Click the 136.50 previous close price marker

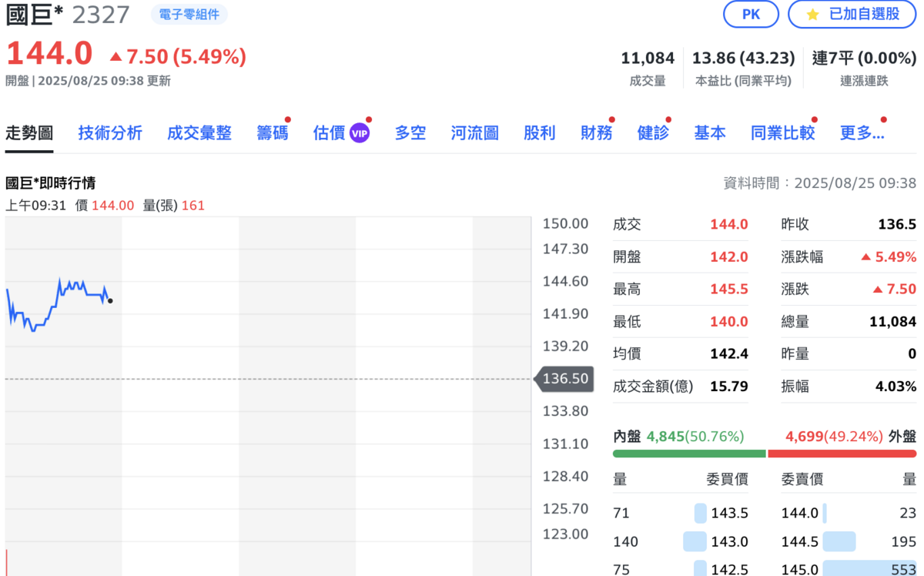click(x=565, y=378)
